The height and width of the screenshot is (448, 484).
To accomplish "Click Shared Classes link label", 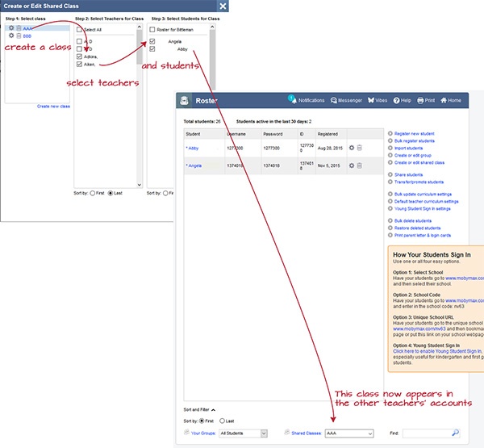I will (307, 433).
